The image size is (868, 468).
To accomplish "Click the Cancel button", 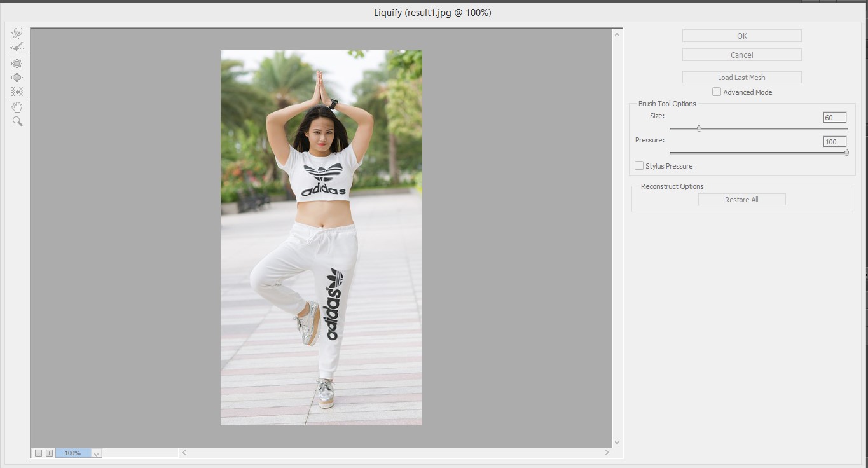I will point(742,55).
